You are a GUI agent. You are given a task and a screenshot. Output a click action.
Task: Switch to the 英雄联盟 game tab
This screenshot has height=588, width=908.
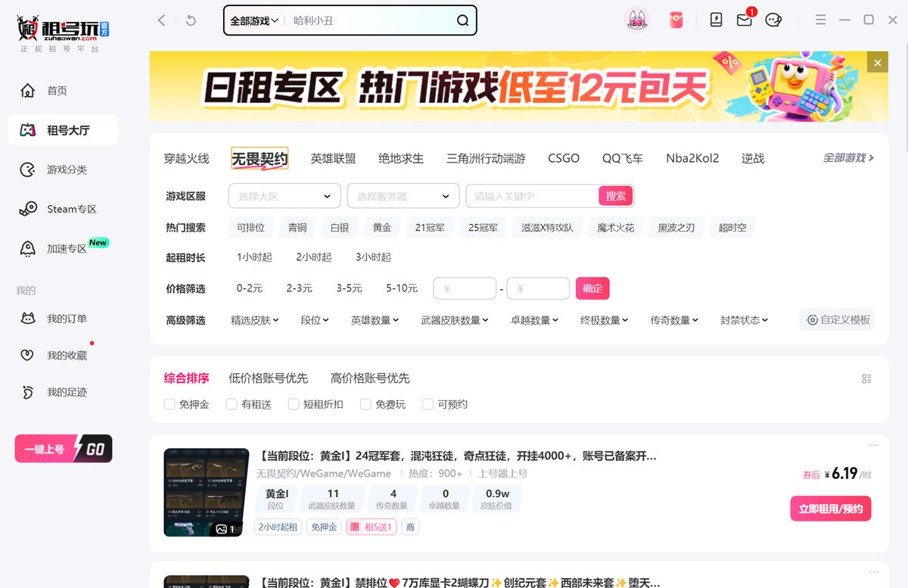click(x=333, y=158)
